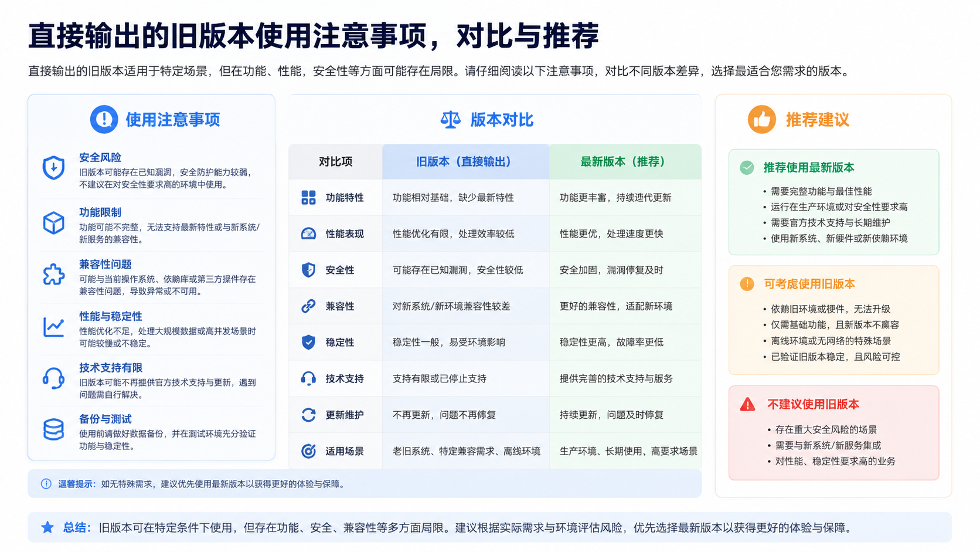The width and height of the screenshot is (980, 552).
Task: Click the info icon beside 温馨提示
Action: click(x=46, y=484)
